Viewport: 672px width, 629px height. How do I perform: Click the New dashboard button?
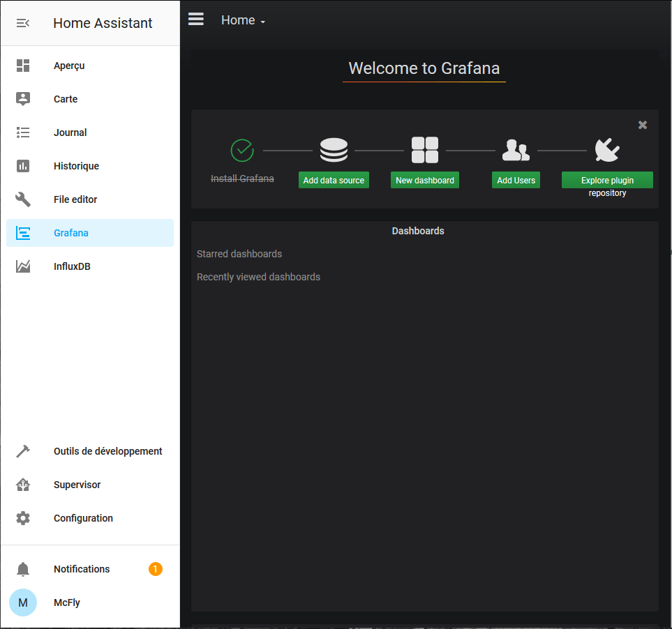click(x=424, y=180)
